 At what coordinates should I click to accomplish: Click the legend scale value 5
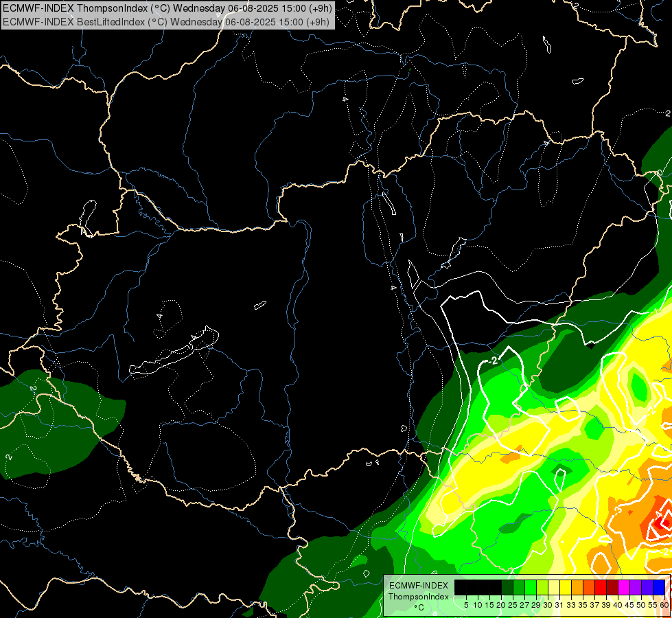[x=466, y=605]
